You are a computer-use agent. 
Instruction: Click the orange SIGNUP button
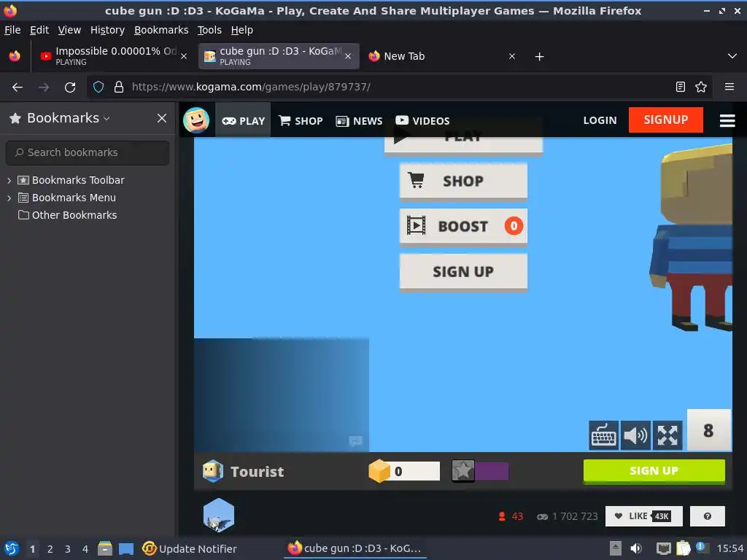(665, 120)
